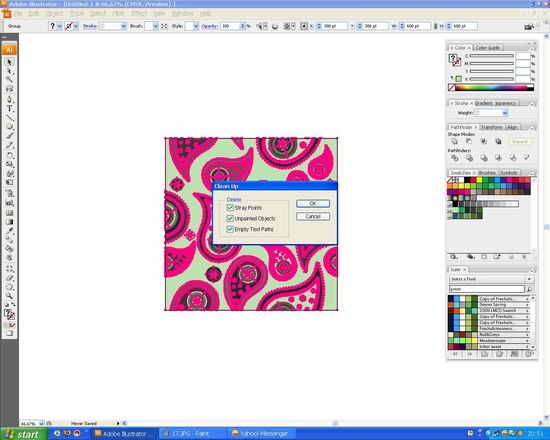The image size is (550, 440).
Task: Switch to the Symbols tab
Action: coord(509,173)
